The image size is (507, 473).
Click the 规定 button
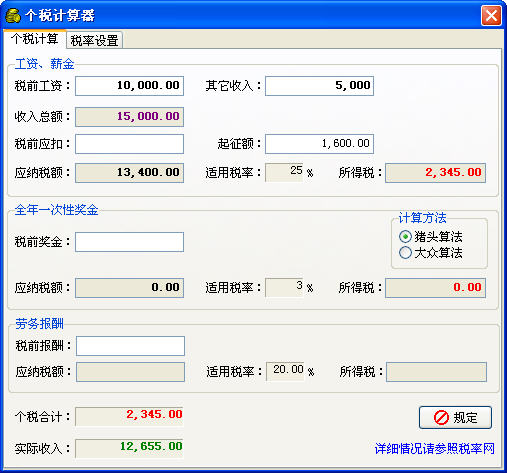pyautogui.click(x=455, y=417)
